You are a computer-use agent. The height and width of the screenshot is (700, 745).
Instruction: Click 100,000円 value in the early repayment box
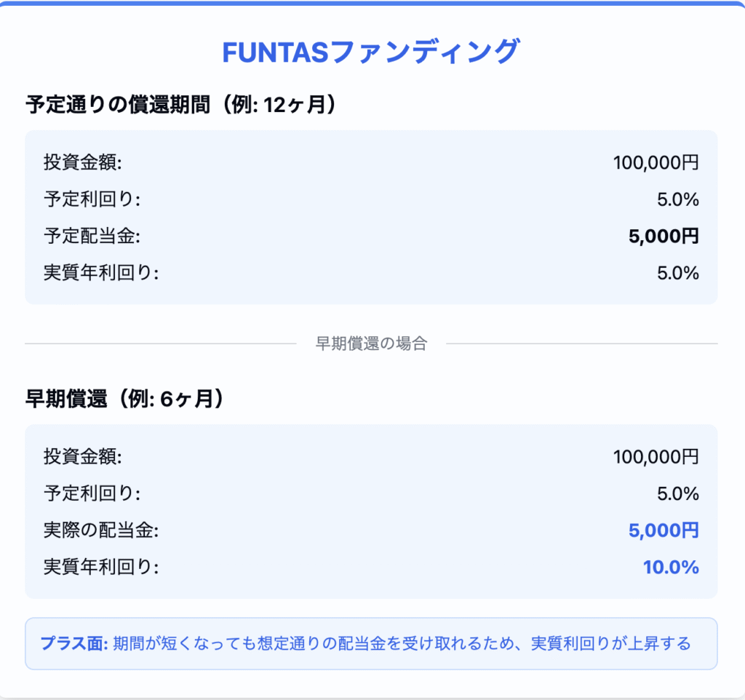pyautogui.click(x=656, y=457)
